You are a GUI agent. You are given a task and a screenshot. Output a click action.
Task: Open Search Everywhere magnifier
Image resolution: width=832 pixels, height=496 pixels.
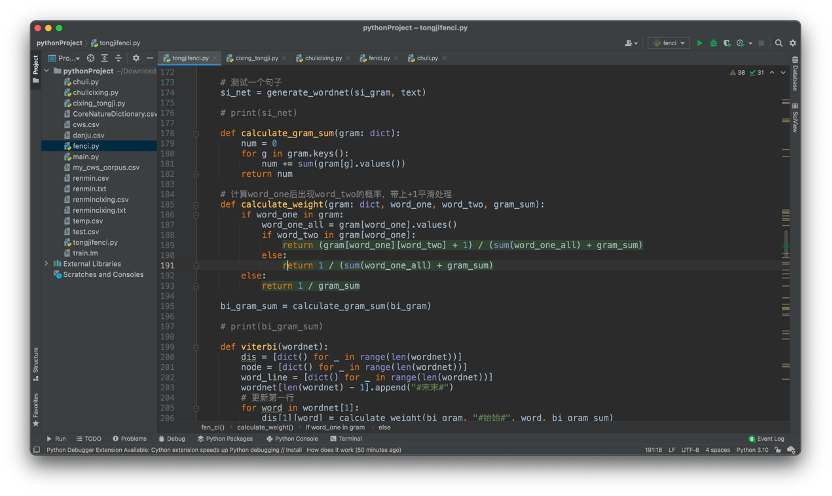(x=778, y=43)
